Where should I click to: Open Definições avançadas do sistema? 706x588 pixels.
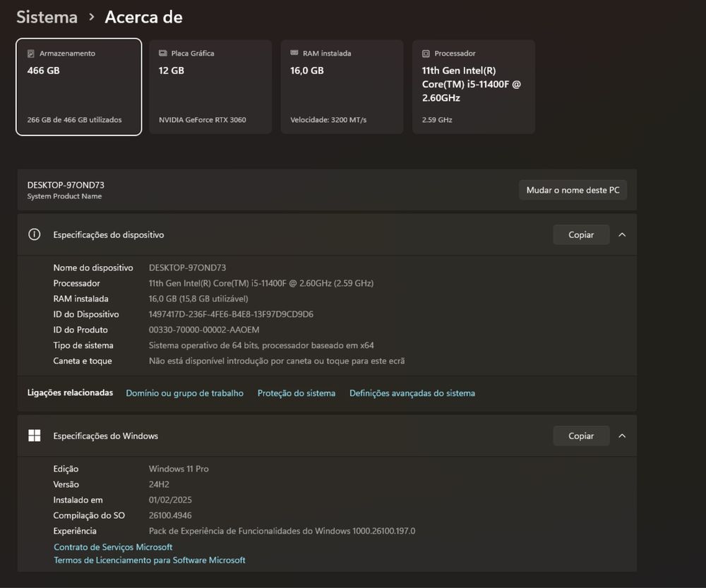click(x=412, y=393)
